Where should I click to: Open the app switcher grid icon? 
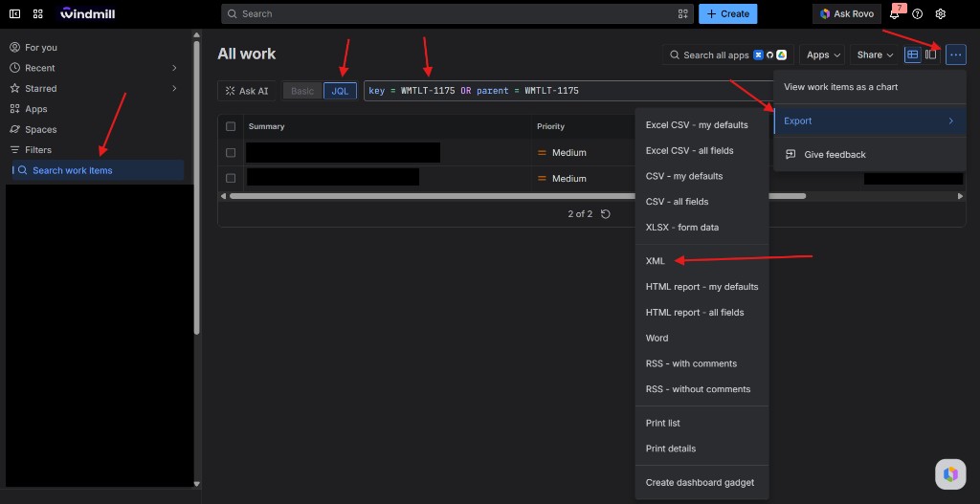(x=37, y=13)
